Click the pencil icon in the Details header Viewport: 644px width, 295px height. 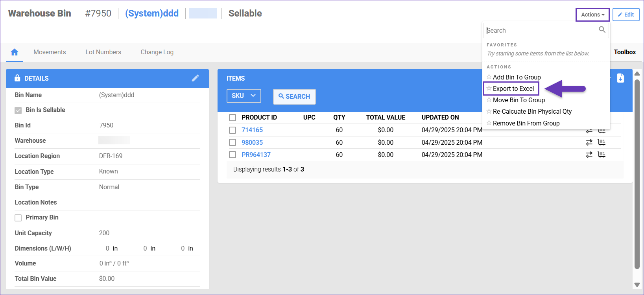point(195,78)
